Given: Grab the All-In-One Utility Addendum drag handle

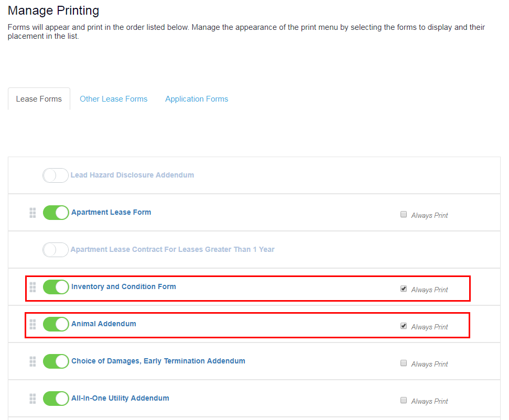Looking at the screenshot, I should click(x=33, y=399).
